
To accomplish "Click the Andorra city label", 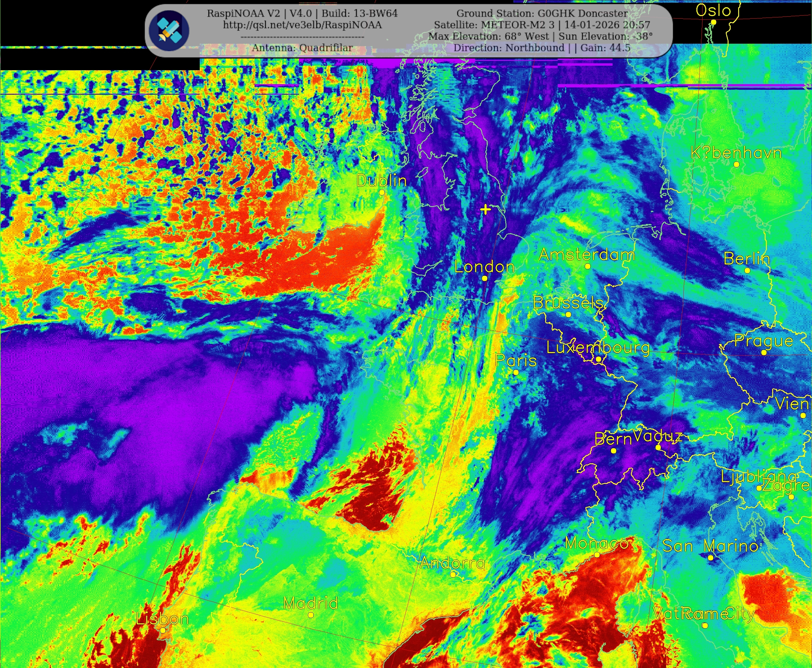I will point(452,563).
